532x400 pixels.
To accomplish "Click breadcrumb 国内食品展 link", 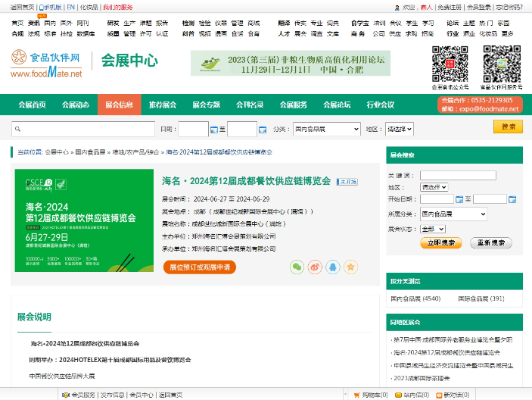I will point(90,152).
